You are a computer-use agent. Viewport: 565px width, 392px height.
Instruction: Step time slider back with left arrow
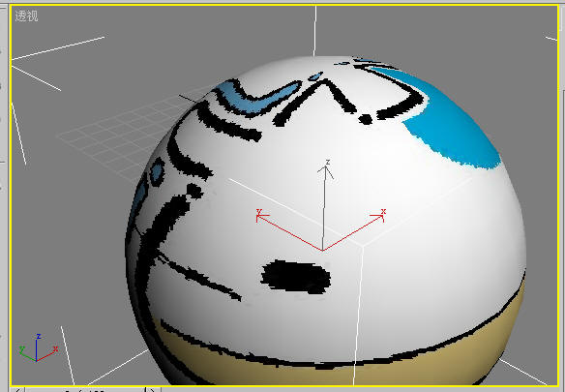tap(18, 390)
